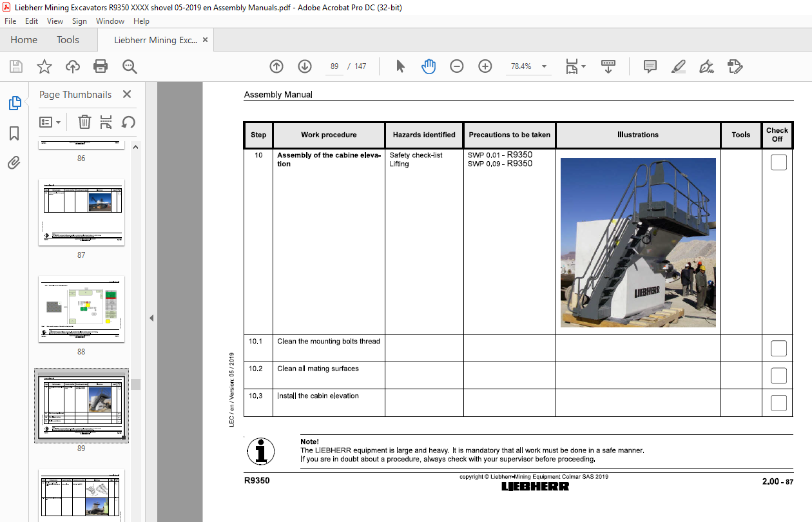Delete selected page thumbnail with trash icon
Image resolution: width=812 pixels, height=522 pixels.
point(84,122)
